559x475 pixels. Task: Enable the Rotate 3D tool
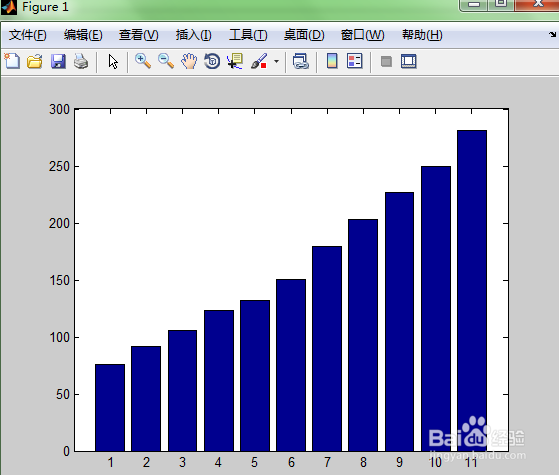pos(212,61)
